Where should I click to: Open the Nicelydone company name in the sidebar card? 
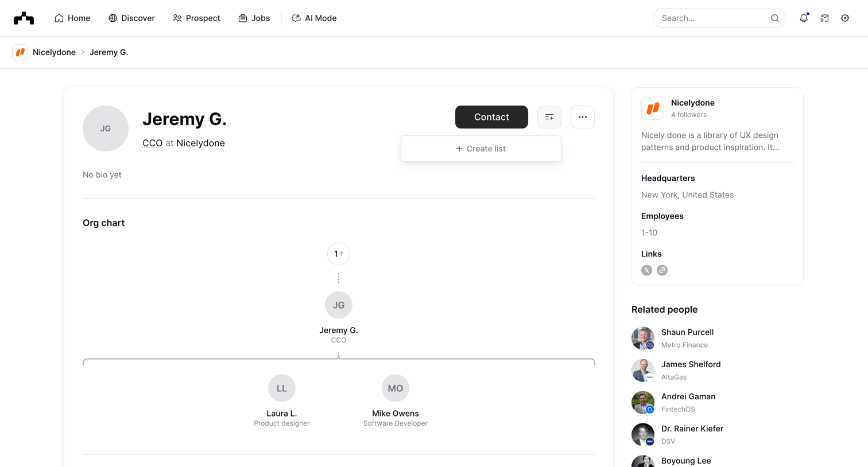click(693, 103)
